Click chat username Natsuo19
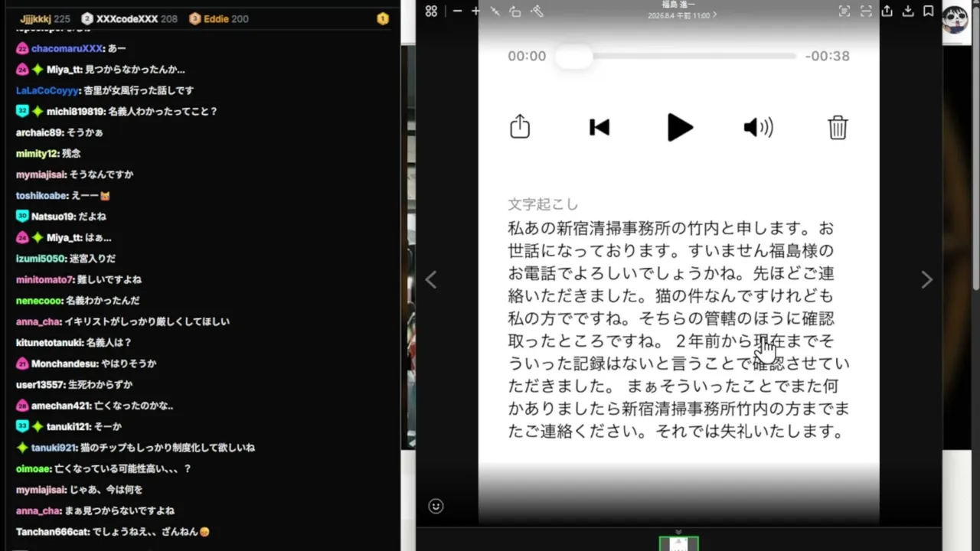 point(53,217)
